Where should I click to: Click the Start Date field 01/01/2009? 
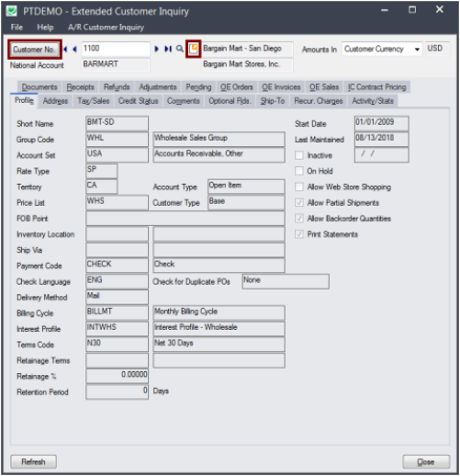coord(381,123)
